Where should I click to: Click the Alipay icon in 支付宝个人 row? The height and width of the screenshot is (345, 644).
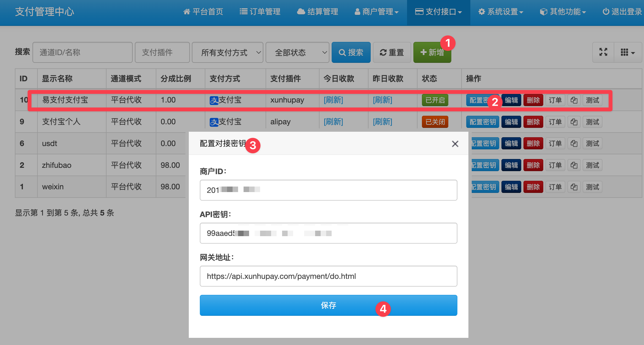tap(215, 122)
